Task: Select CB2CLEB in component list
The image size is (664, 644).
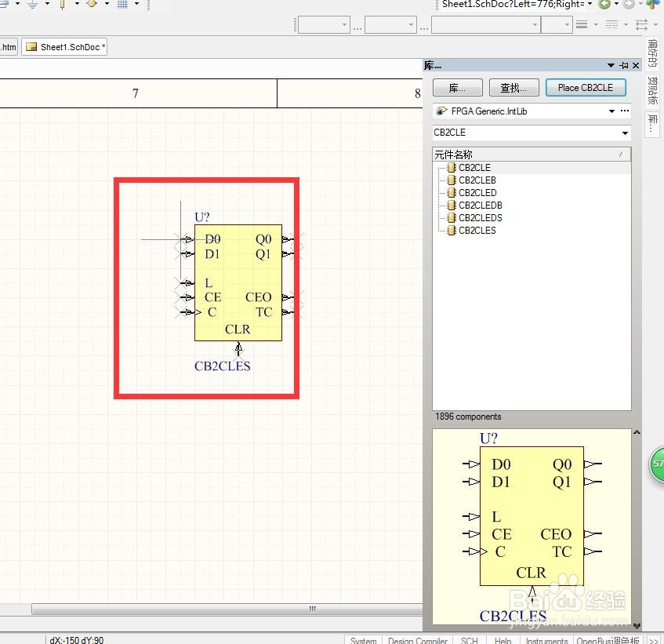Action: (x=477, y=180)
